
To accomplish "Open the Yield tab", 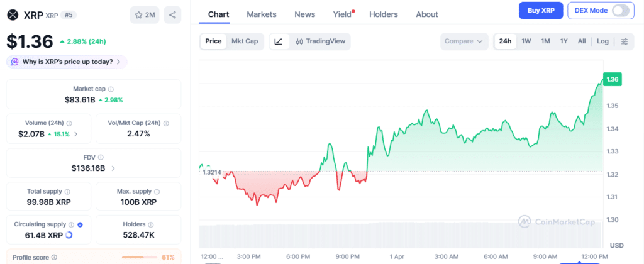I will coord(342,14).
